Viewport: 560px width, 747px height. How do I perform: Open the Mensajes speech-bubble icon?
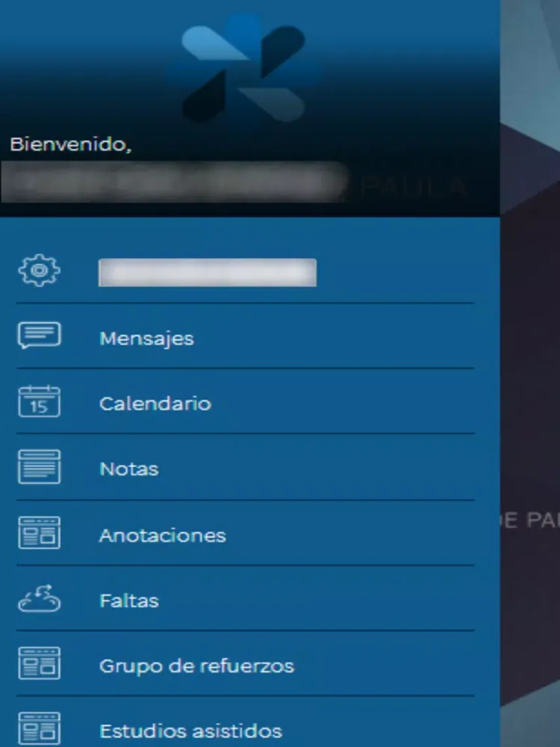(x=40, y=335)
